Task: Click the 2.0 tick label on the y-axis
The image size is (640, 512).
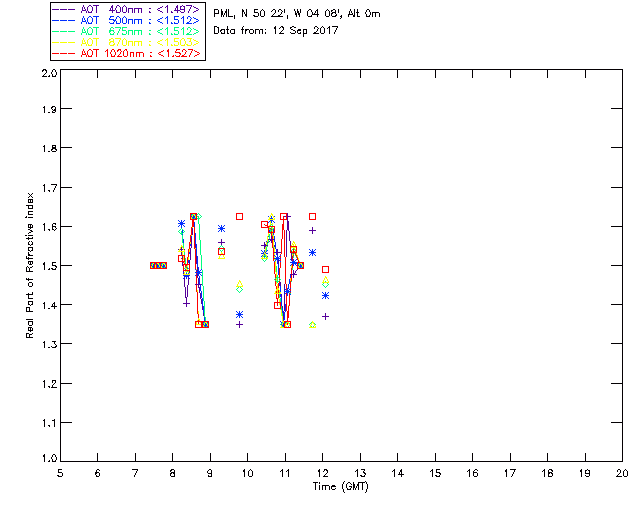Action: pos(49,73)
